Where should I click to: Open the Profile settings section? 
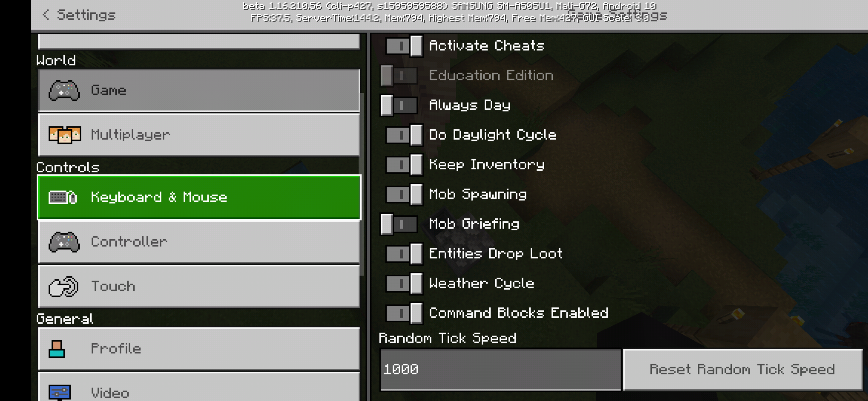[199, 349]
